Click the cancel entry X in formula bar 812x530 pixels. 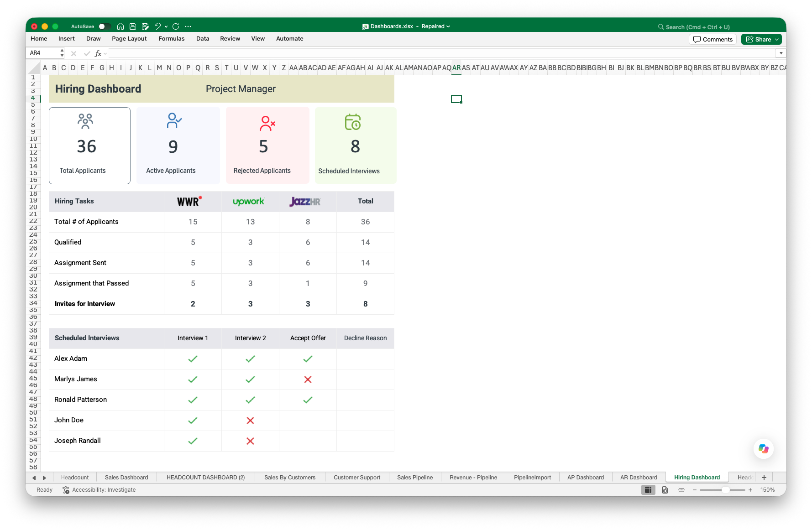[74, 53]
